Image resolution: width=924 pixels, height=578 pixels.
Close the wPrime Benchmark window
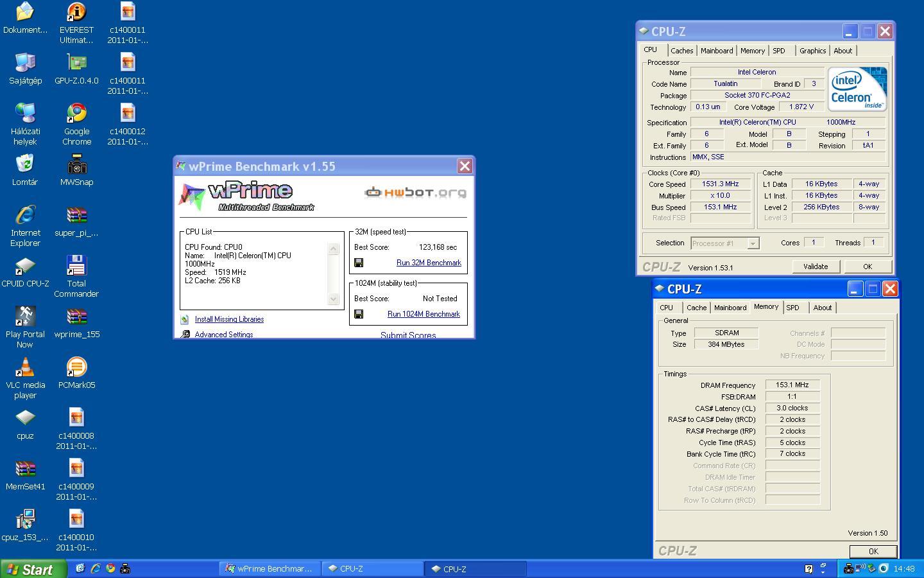465,166
